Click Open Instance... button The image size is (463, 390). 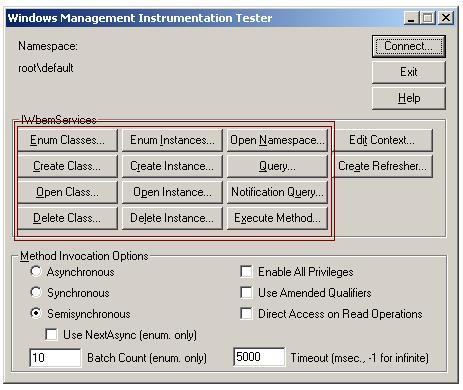point(172,192)
